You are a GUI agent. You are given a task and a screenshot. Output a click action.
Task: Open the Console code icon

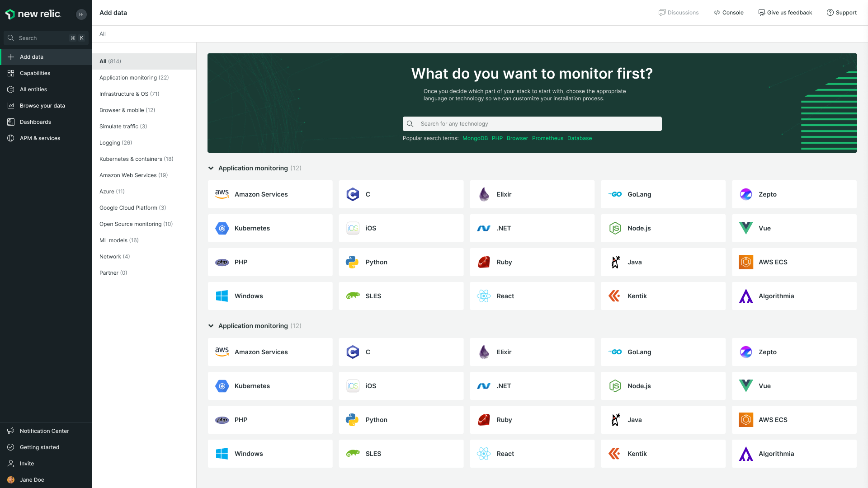717,13
